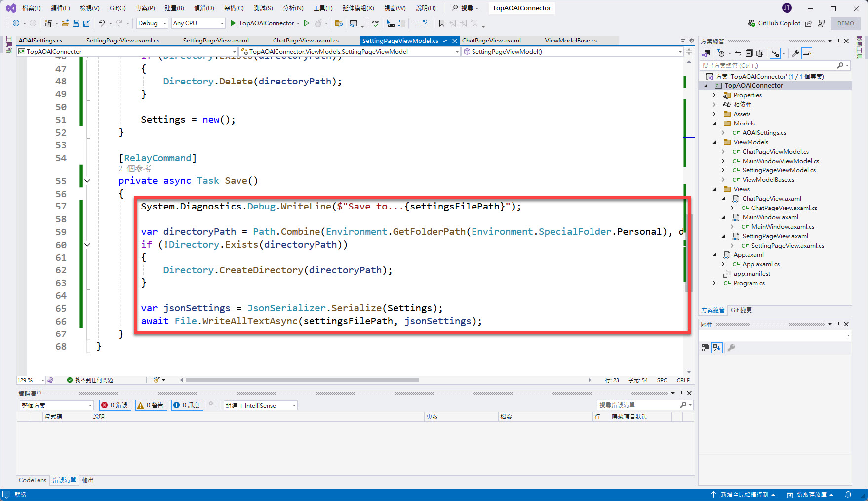Click the wrench Properties icon in Solution Explorer
Image resolution: width=868 pixels, height=501 pixels.
click(x=796, y=53)
